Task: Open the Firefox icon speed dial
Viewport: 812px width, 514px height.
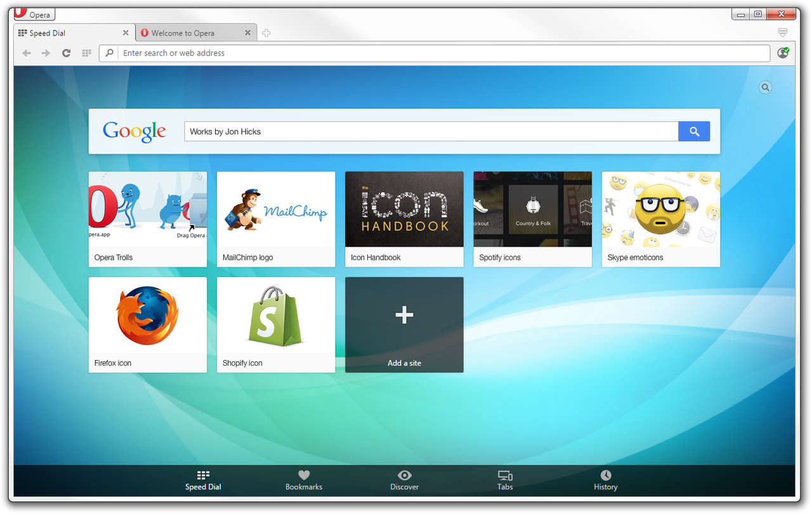Action: 148,324
